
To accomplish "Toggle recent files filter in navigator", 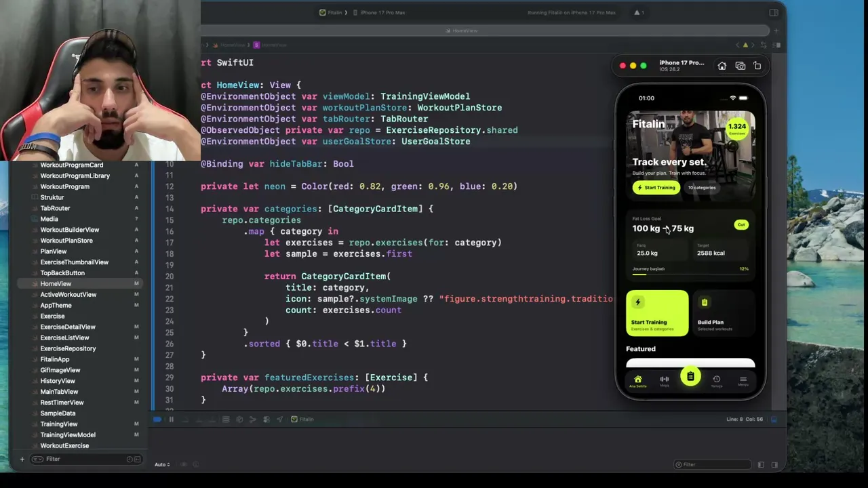I will pos(130,460).
